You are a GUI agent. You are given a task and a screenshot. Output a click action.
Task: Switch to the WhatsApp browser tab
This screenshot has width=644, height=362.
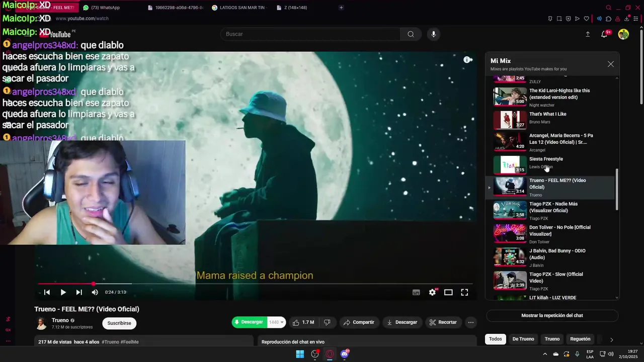[x=108, y=8]
